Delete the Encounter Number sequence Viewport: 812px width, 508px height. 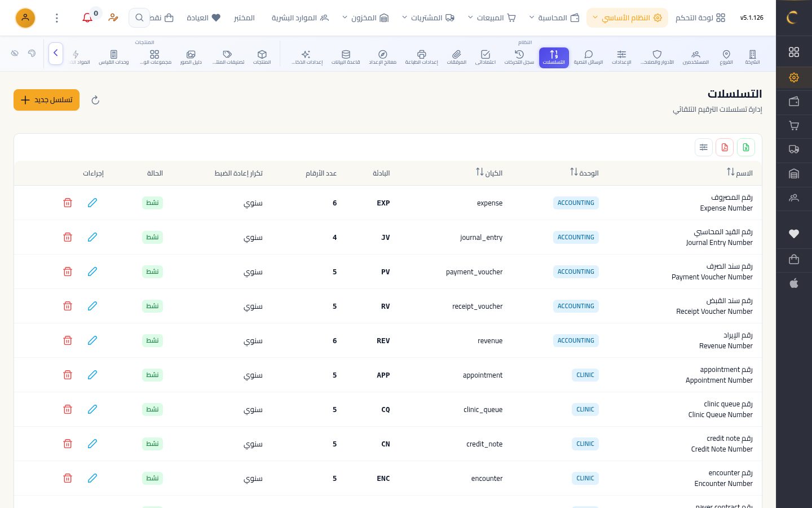click(x=68, y=478)
